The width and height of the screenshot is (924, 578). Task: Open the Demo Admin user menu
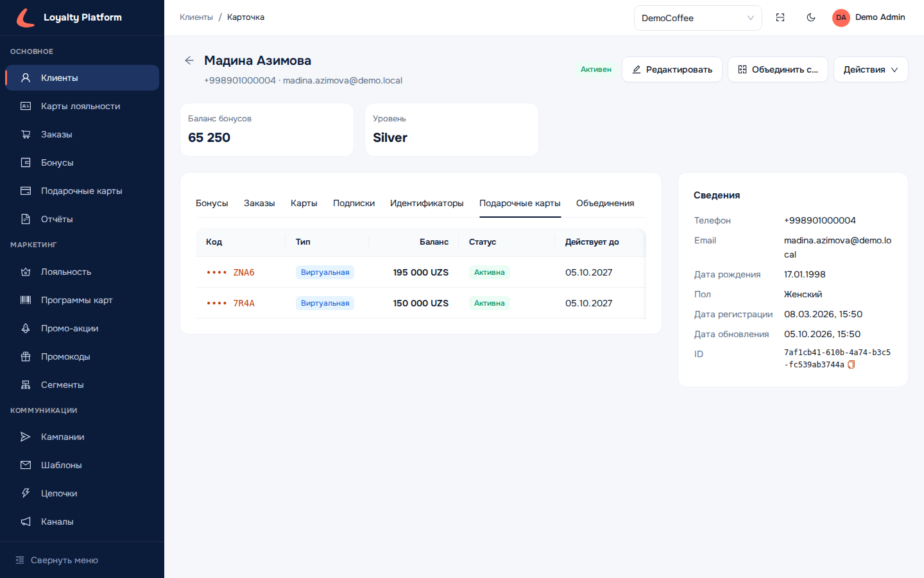869,17
